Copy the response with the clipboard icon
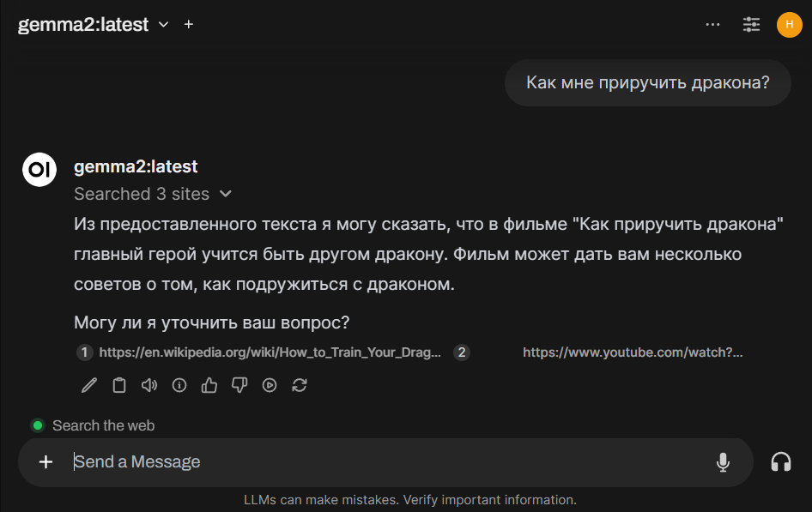The width and height of the screenshot is (812, 512). tap(119, 385)
